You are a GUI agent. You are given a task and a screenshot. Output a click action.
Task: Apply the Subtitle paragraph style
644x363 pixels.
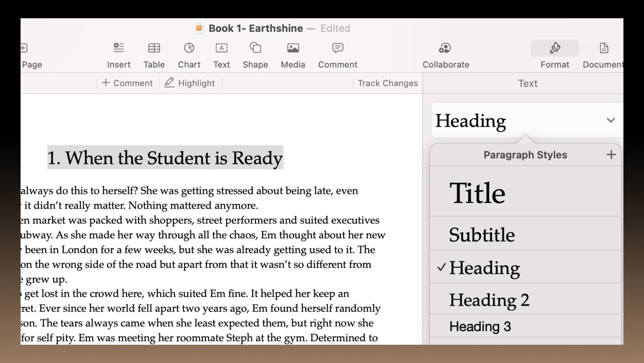point(482,234)
